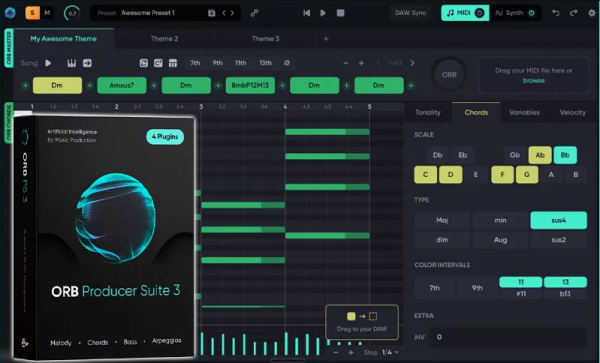The height and width of the screenshot is (363, 600).
Task: Select the Amsus7 chord block
Action: (x=122, y=85)
